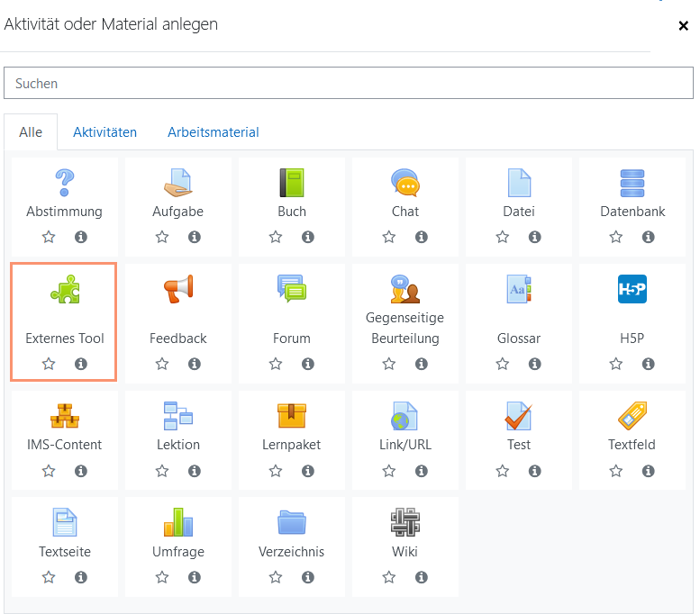The height and width of the screenshot is (614, 700).
Task: Open the Wiki activity icon
Action: [x=405, y=522]
